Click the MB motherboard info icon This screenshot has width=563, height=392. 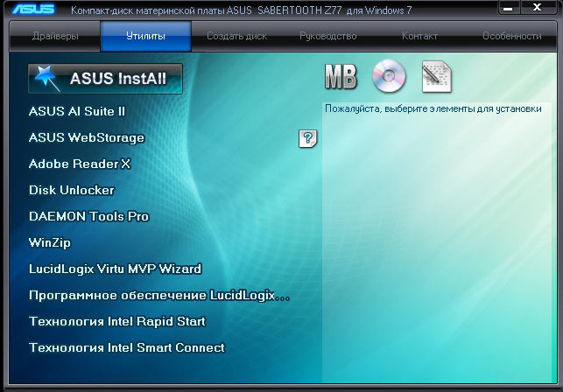(x=341, y=77)
